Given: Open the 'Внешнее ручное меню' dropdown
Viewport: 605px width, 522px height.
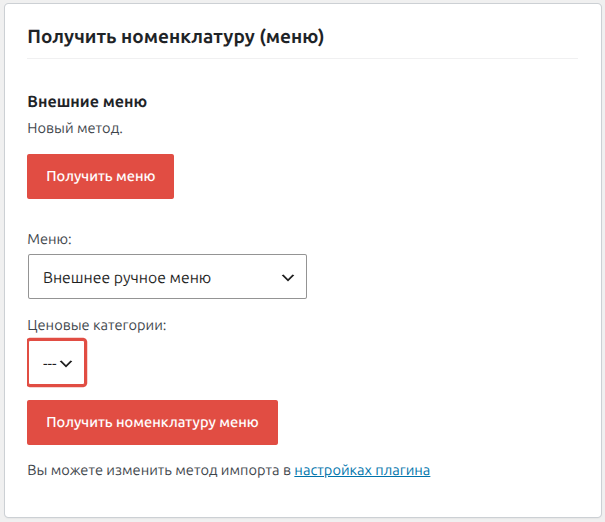Looking at the screenshot, I should pyautogui.click(x=167, y=276).
